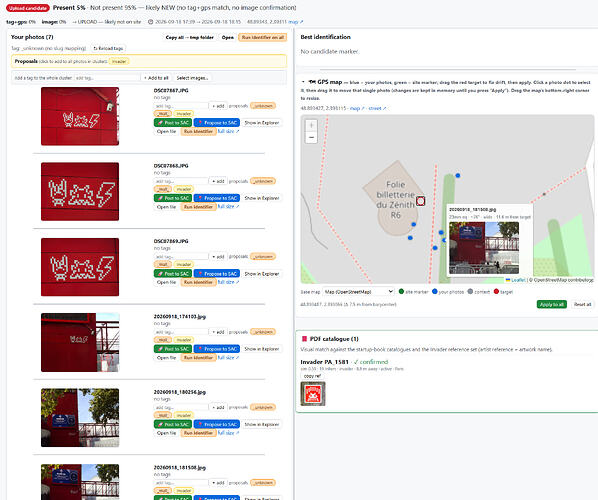
Task: Click 'Invader PA_1581' text
Action: (x=325, y=362)
